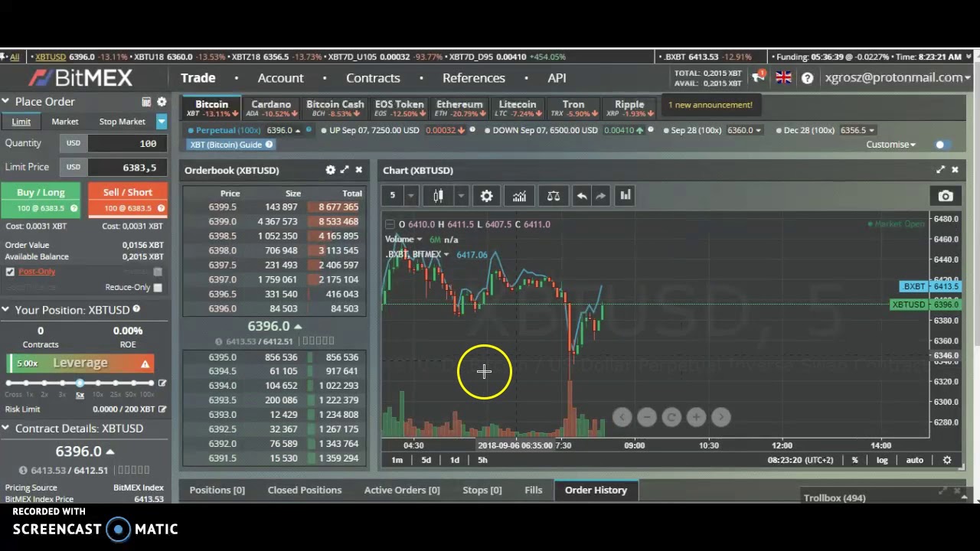980x551 pixels.
Task: Undo the last chart action
Action: (x=582, y=196)
